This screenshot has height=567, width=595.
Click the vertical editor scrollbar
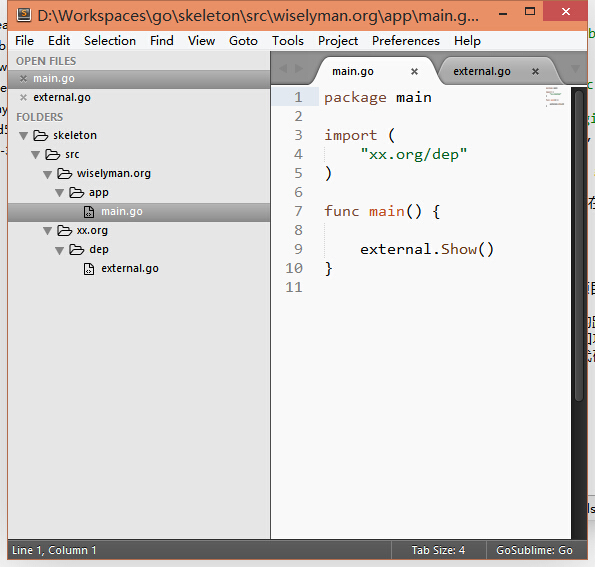coord(579,245)
